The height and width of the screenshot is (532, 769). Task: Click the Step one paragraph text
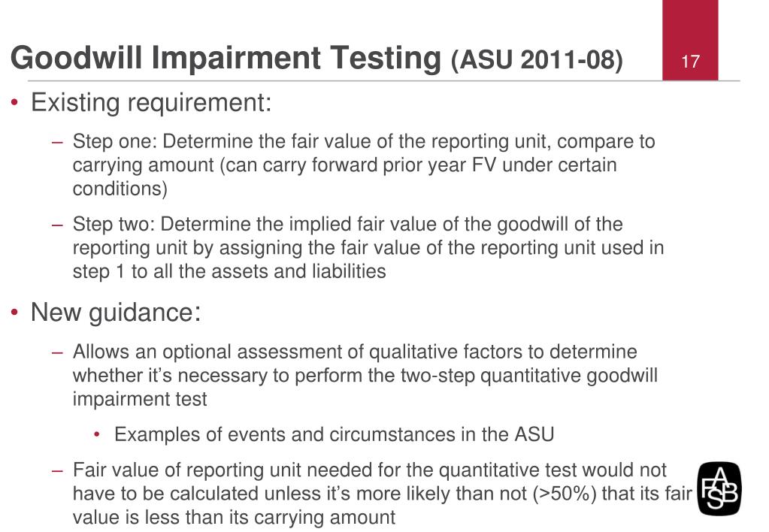(364, 165)
